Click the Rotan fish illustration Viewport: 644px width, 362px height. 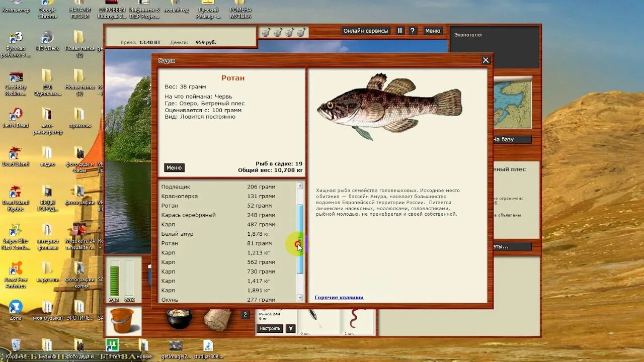pos(389,106)
